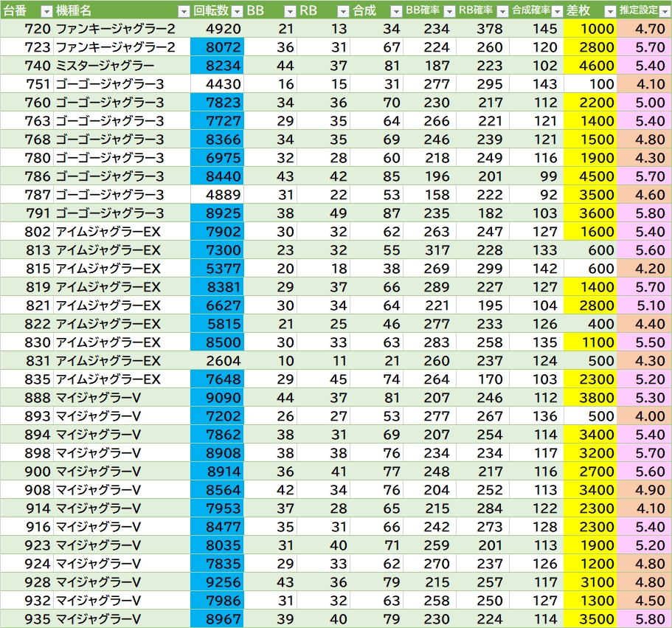Select machine number cell 914
This screenshot has height=628, width=672.
[x=27, y=508]
